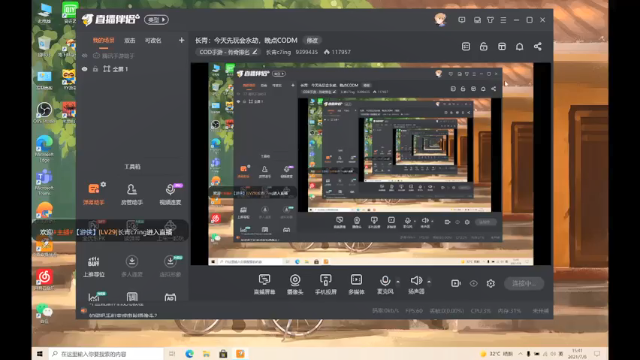Open the hamburger menu in title bar
This screenshot has height=360, width=640.
tap(503, 20)
